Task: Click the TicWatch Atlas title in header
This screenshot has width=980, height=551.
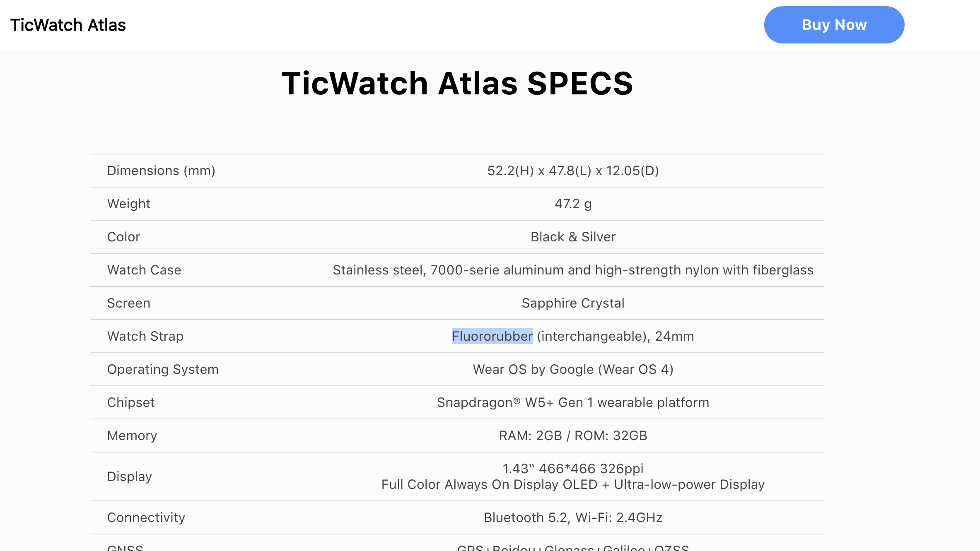Action: tap(68, 25)
